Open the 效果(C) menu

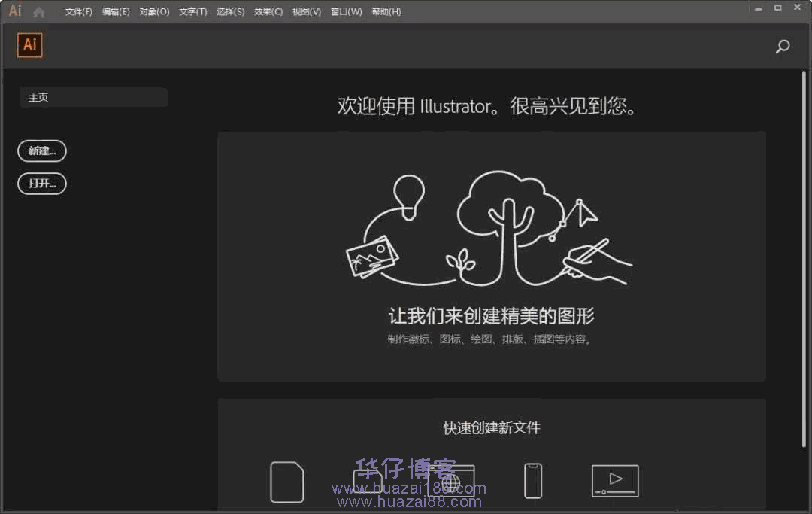pos(268,11)
